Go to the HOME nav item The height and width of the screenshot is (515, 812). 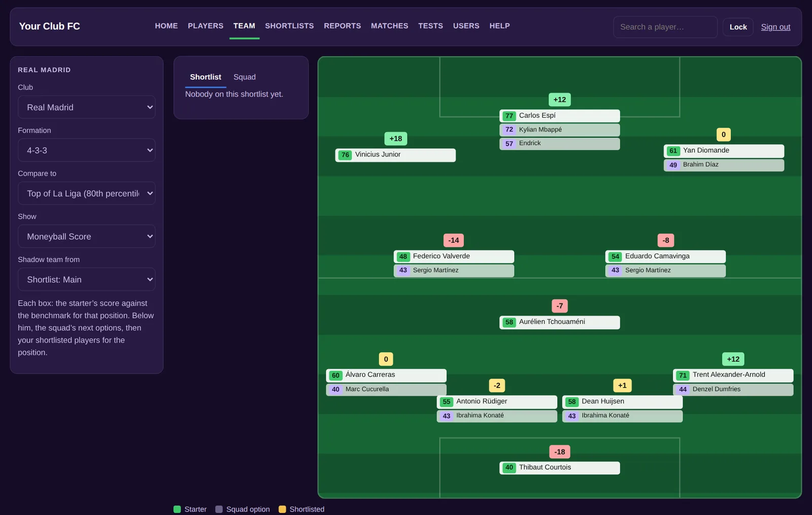click(166, 26)
